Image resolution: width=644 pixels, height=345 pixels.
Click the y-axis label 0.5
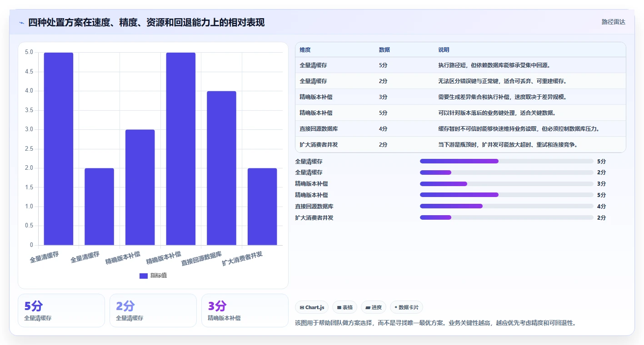pyautogui.click(x=29, y=226)
